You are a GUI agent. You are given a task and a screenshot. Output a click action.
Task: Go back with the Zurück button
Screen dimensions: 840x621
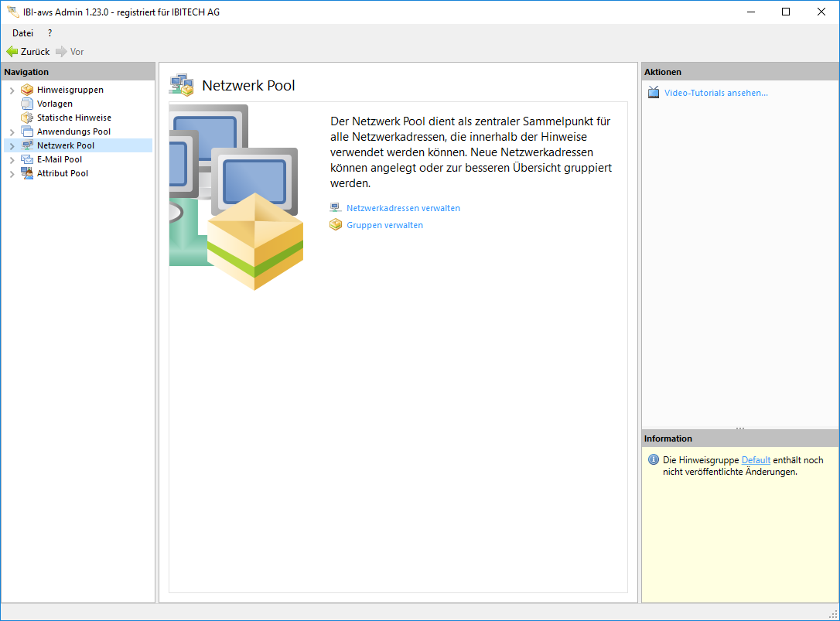pyautogui.click(x=28, y=52)
